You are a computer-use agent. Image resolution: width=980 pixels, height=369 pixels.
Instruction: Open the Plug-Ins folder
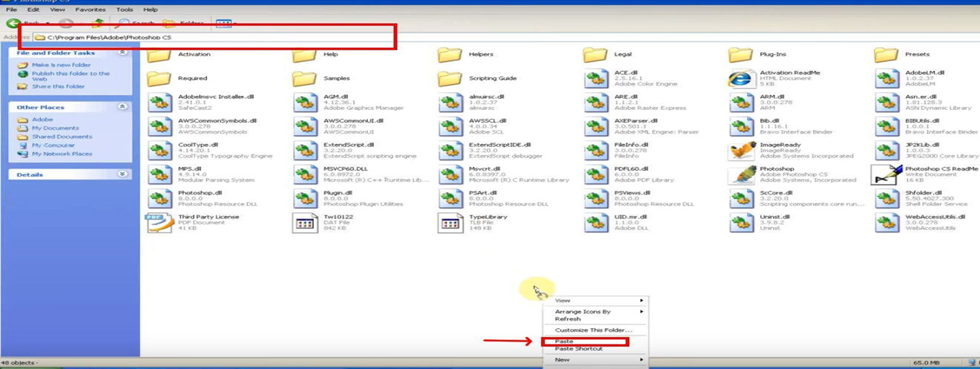click(740, 55)
